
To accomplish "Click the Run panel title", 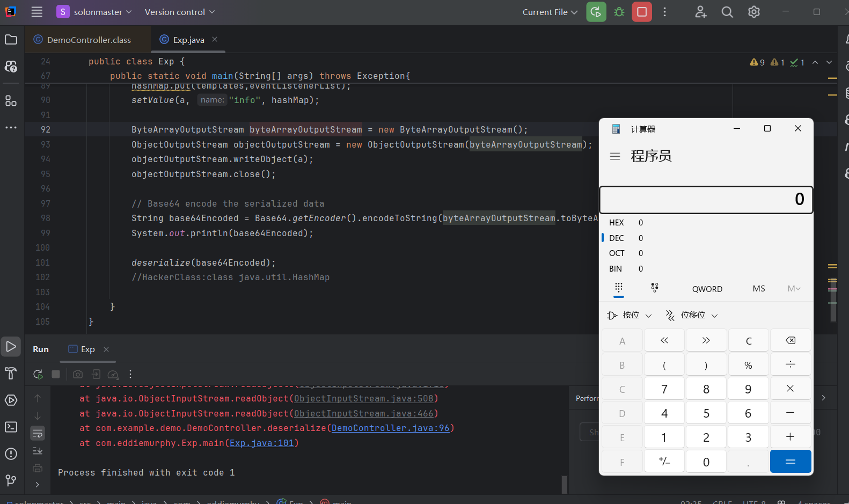I will pyautogui.click(x=41, y=349).
